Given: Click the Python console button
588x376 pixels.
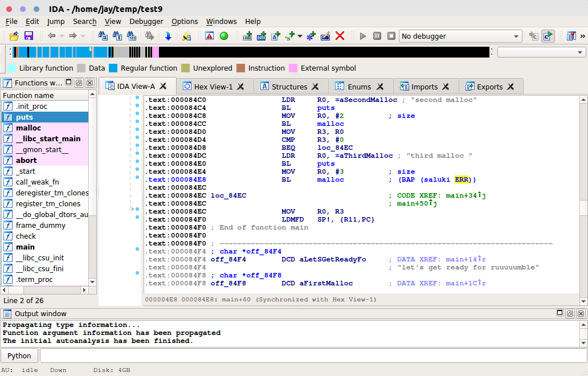Looking at the screenshot, I should [19, 355].
